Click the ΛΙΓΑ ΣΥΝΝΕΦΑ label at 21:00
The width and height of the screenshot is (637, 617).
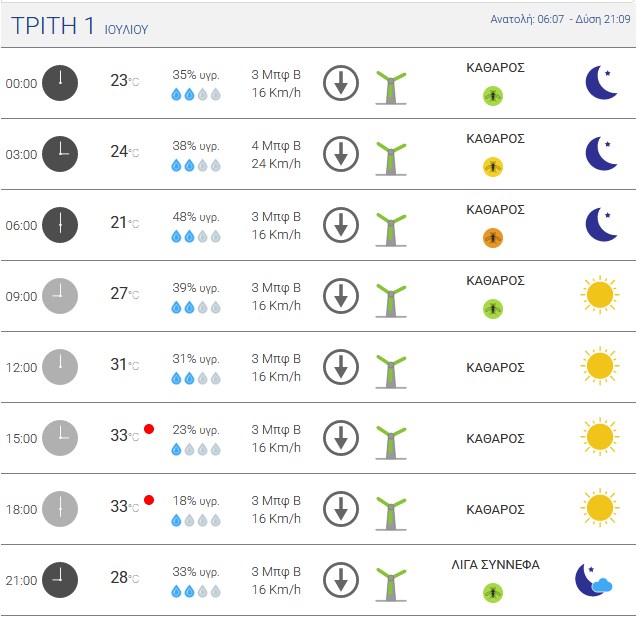[496, 565]
